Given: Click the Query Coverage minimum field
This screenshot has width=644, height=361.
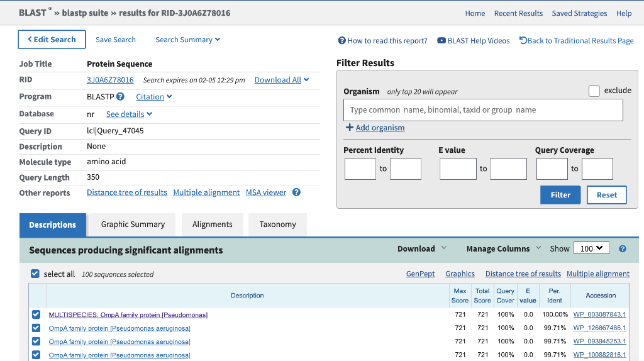Looking at the screenshot, I should click(552, 169).
